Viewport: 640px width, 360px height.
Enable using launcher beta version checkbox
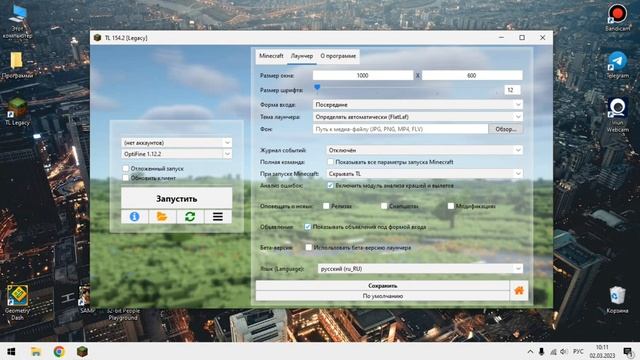coord(309,247)
